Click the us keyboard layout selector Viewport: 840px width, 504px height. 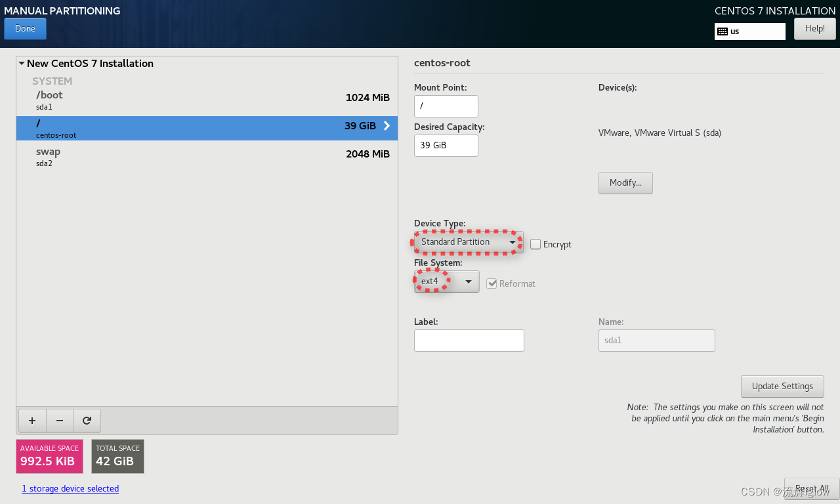pyautogui.click(x=750, y=31)
